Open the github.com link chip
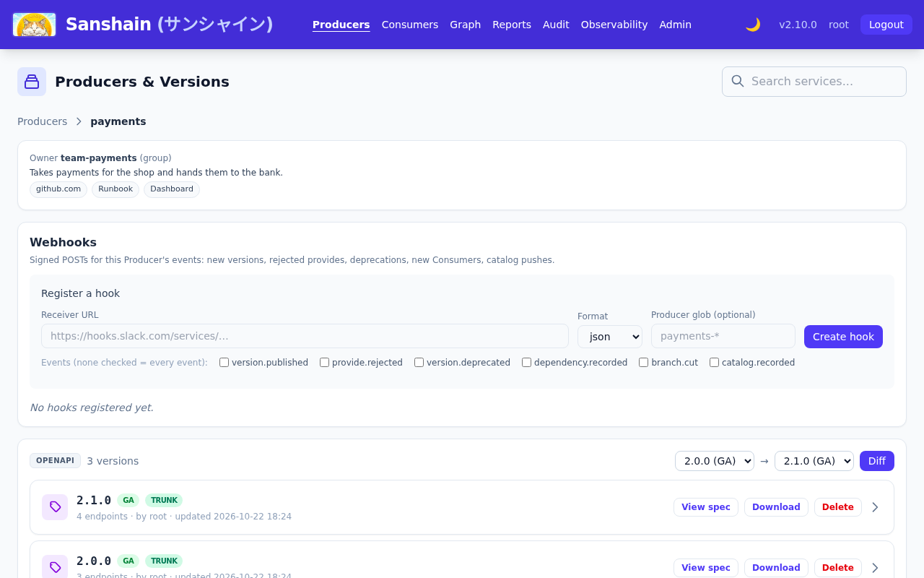 pyautogui.click(x=58, y=189)
